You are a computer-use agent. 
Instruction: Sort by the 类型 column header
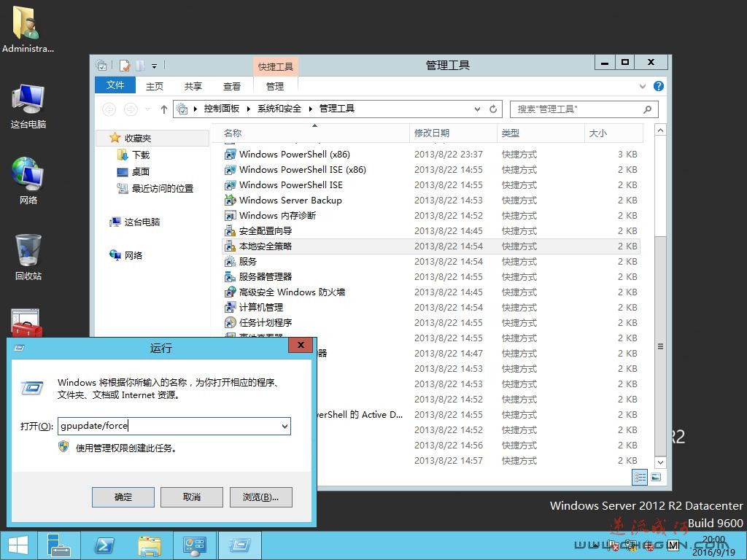(541, 133)
